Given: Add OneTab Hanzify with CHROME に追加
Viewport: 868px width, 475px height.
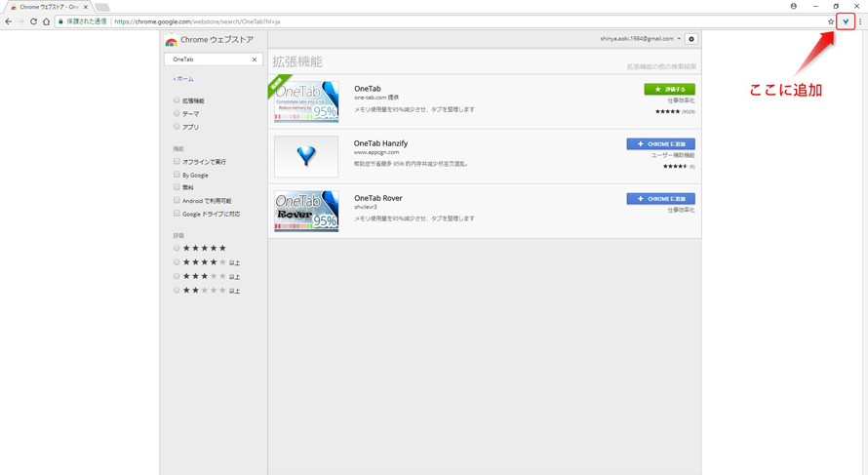Looking at the screenshot, I should coord(660,144).
